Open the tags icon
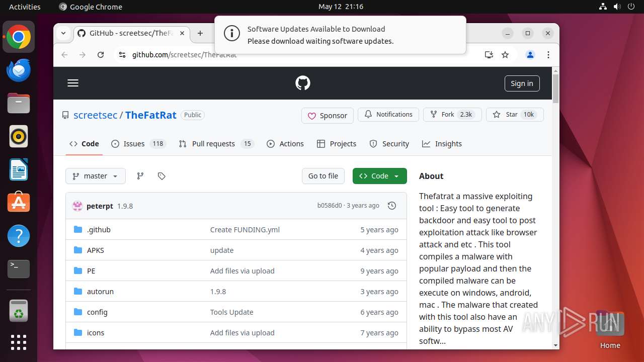 [162, 176]
